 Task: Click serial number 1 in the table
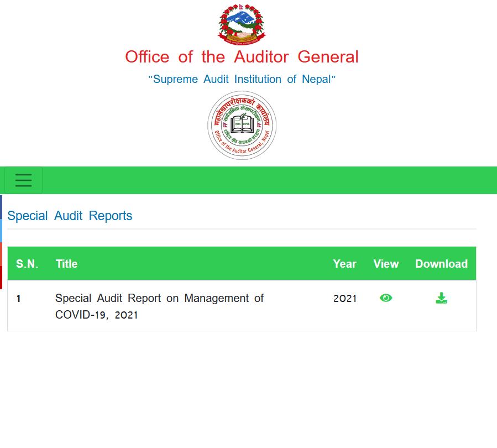click(x=18, y=298)
